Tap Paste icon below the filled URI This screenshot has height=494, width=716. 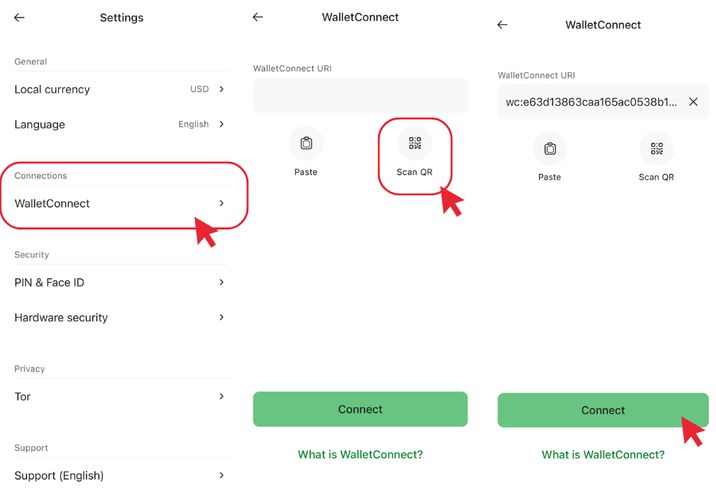click(550, 149)
